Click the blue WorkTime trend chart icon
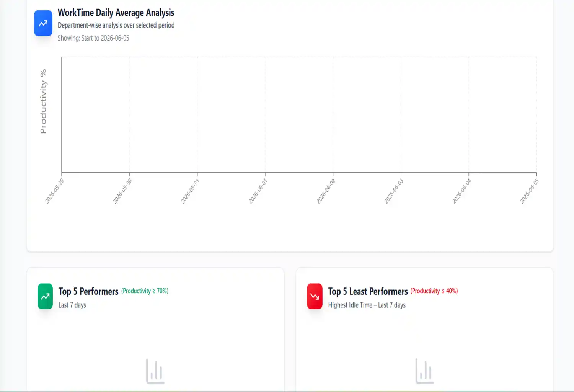The height and width of the screenshot is (392, 574). [x=43, y=23]
